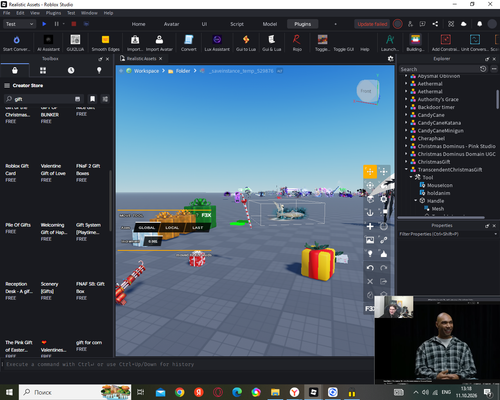Select the F3X Move tool
Viewport: 500px width, 400px height.
pyautogui.click(x=370, y=171)
